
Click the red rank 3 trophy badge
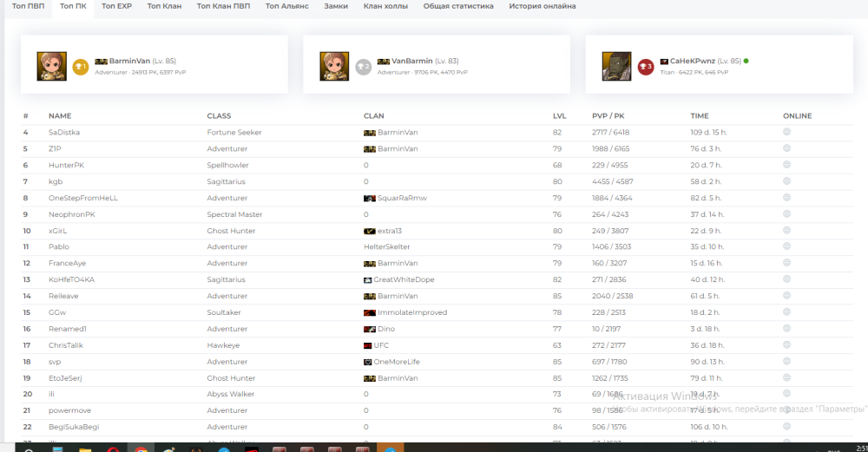645,66
